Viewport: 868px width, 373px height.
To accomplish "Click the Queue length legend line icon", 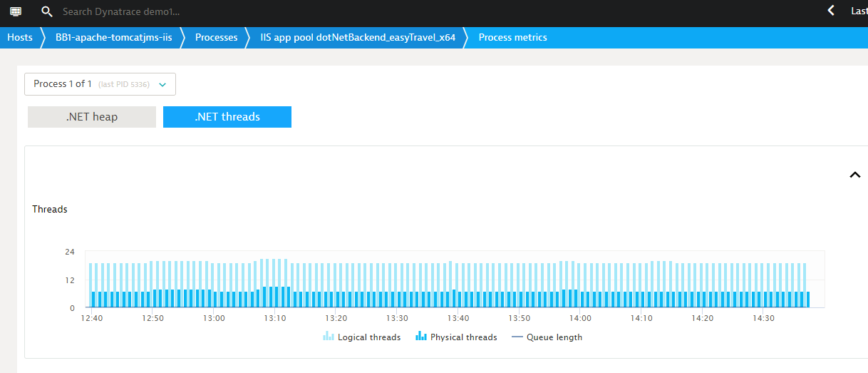I will coord(517,337).
